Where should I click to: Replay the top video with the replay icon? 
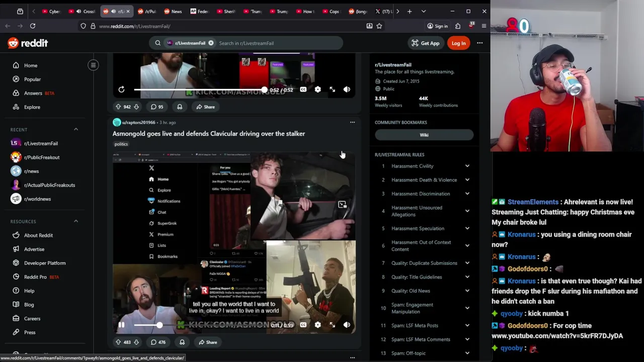[x=121, y=89]
